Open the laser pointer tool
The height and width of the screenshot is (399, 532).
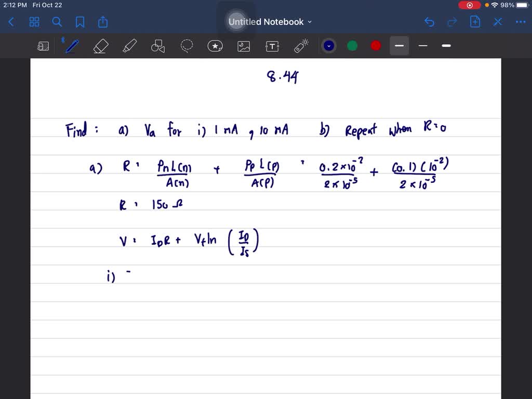pyautogui.click(x=301, y=46)
